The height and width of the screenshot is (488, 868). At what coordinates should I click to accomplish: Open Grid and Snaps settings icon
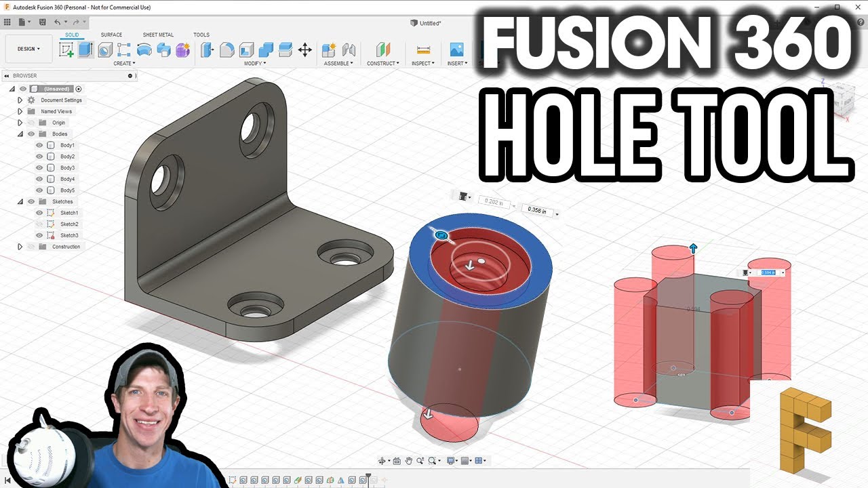pyautogui.click(x=465, y=461)
